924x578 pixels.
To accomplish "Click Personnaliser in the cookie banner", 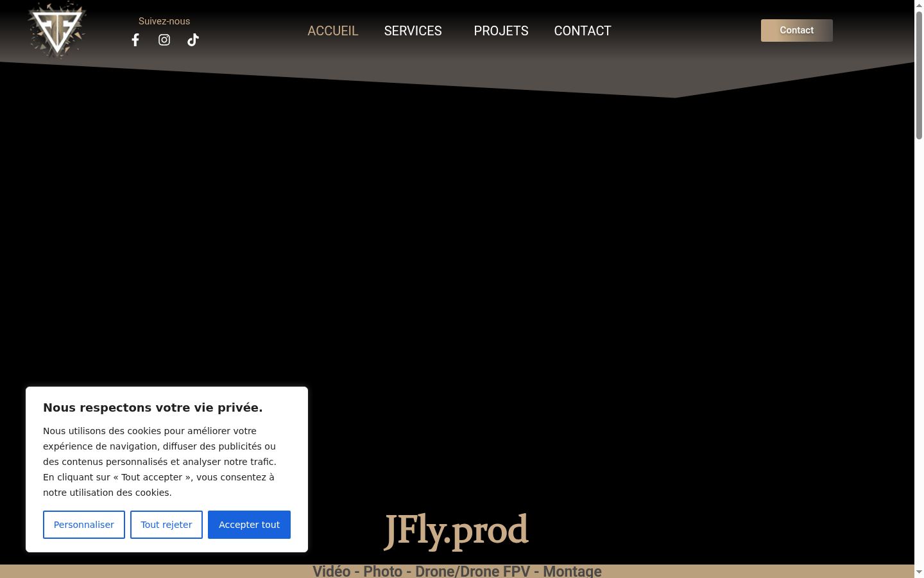I will [x=84, y=525].
